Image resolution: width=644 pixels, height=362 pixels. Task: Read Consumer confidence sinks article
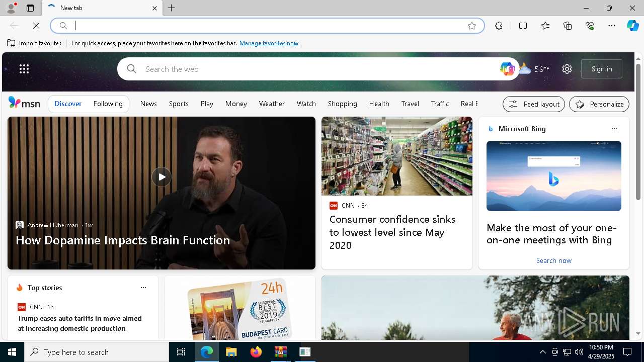(392, 232)
